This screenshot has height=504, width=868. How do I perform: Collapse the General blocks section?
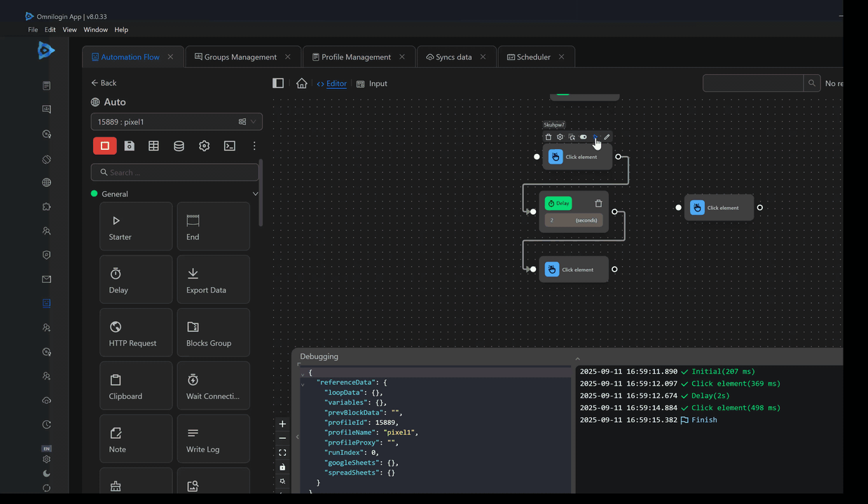tap(255, 194)
